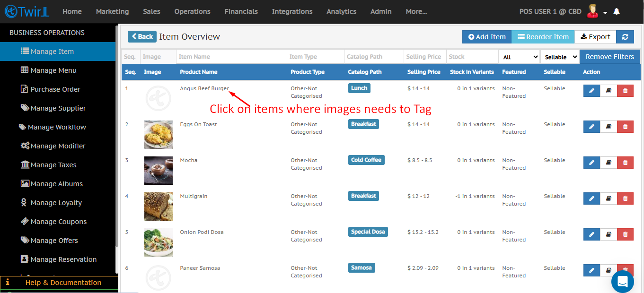
Task: Open Manage Taxes in the sidebar
Action: [x=53, y=164]
